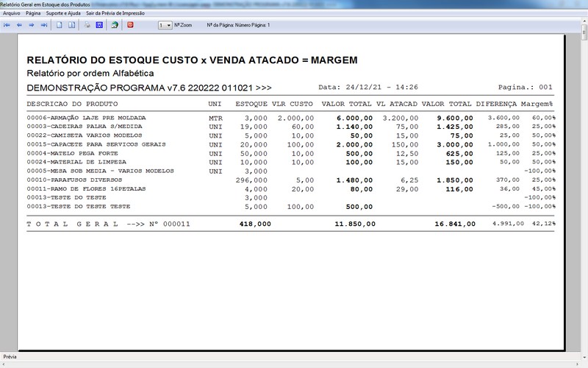Click total difference 4.991,00
Screen dimensions: 588x368
[508, 224]
